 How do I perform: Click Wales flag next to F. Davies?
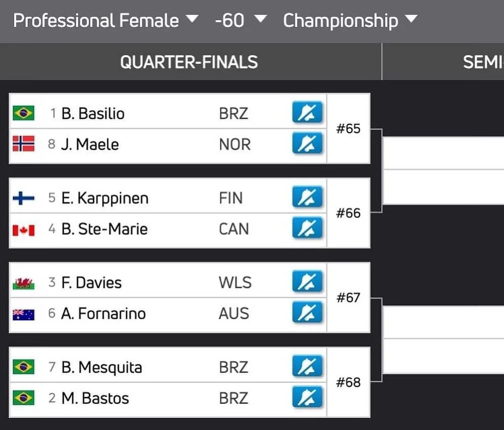(23, 282)
